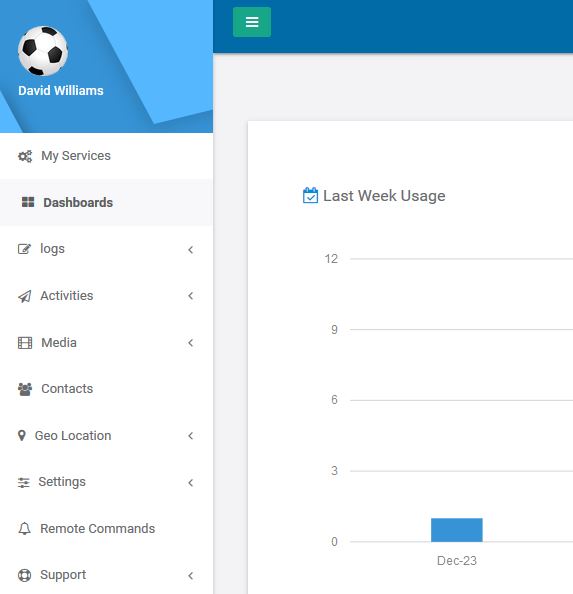Click the Media film strip icon
Viewport: 573px width, 594px height.
point(25,343)
